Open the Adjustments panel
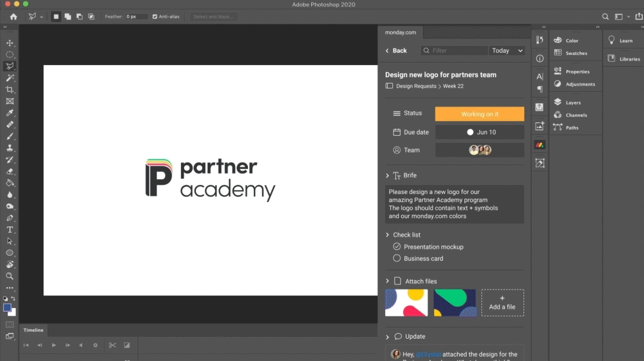Screen dimensions: 644x361 [574, 84]
